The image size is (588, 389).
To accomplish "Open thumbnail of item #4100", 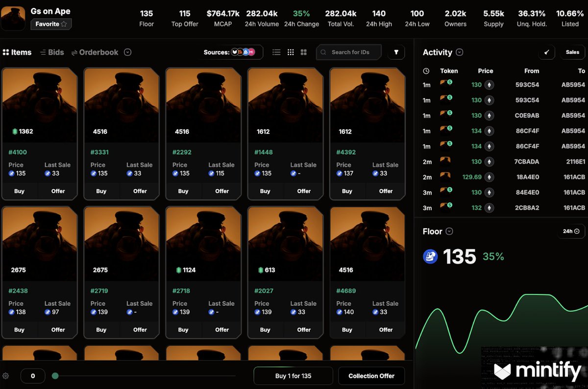I will click(x=40, y=105).
